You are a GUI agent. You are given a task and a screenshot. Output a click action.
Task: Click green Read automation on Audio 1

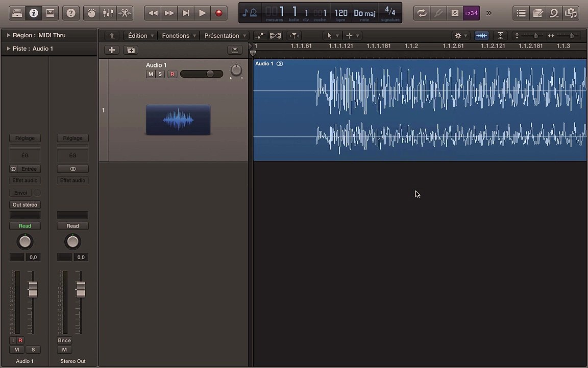pos(24,226)
